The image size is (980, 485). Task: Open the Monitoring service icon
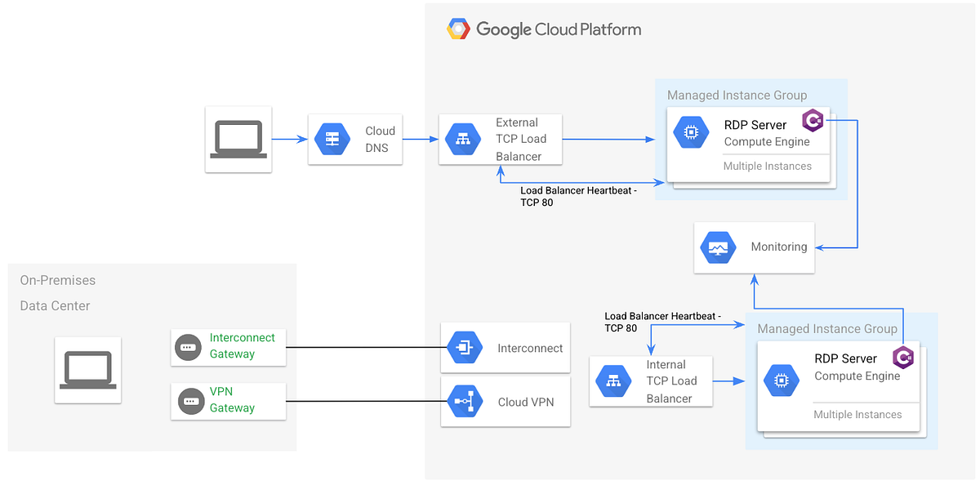(x=718, y=247)
